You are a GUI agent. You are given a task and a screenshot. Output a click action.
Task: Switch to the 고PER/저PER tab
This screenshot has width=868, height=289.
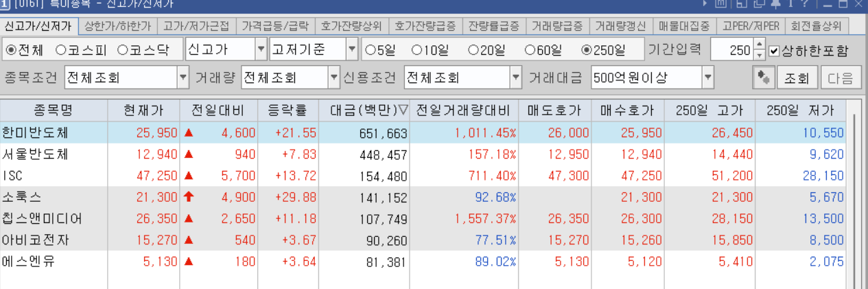pos(751,27)
